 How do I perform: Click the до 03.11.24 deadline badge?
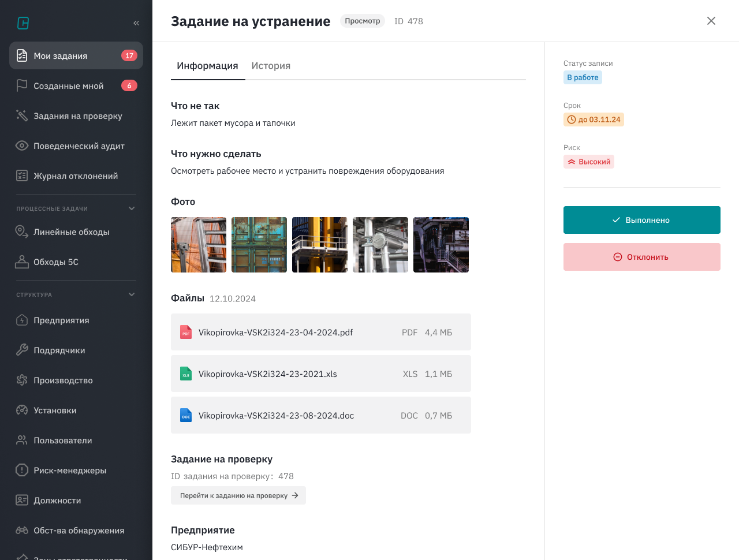[x=594, y=120]
